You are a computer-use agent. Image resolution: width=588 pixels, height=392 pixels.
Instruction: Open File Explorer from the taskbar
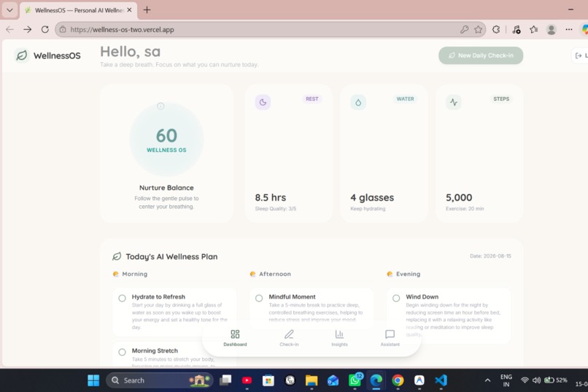(x=312, y=380)
